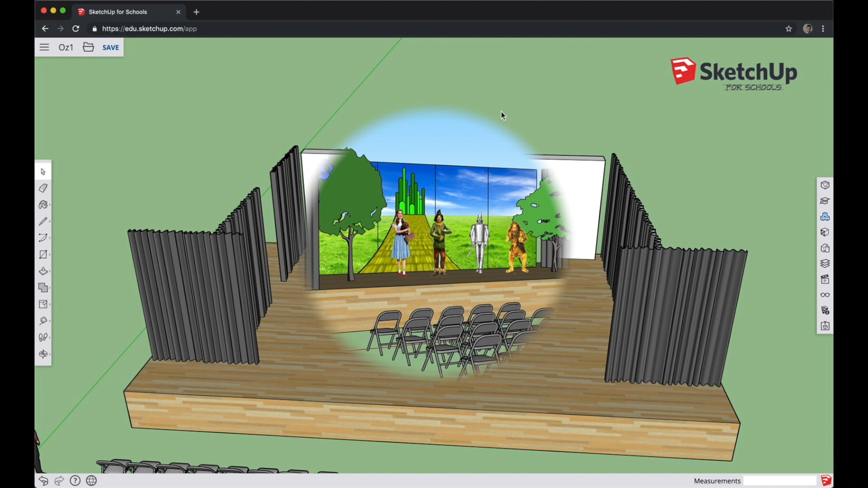The width and height of the screenshot is (868, 488).
Task: Expand the Rectangle shapes flyout arrow
Action: tap(50, 254)
